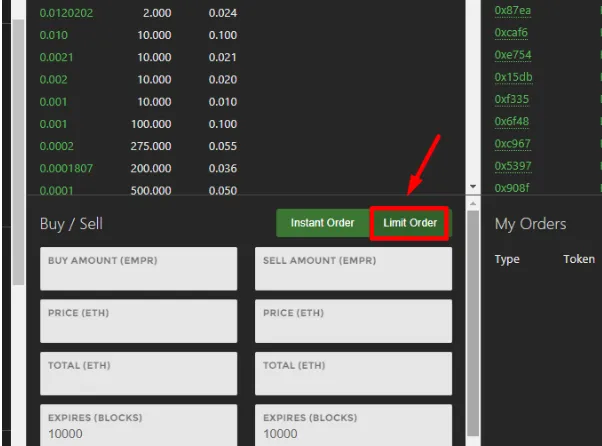Select order priced 0.002

[x=53, y=80]
